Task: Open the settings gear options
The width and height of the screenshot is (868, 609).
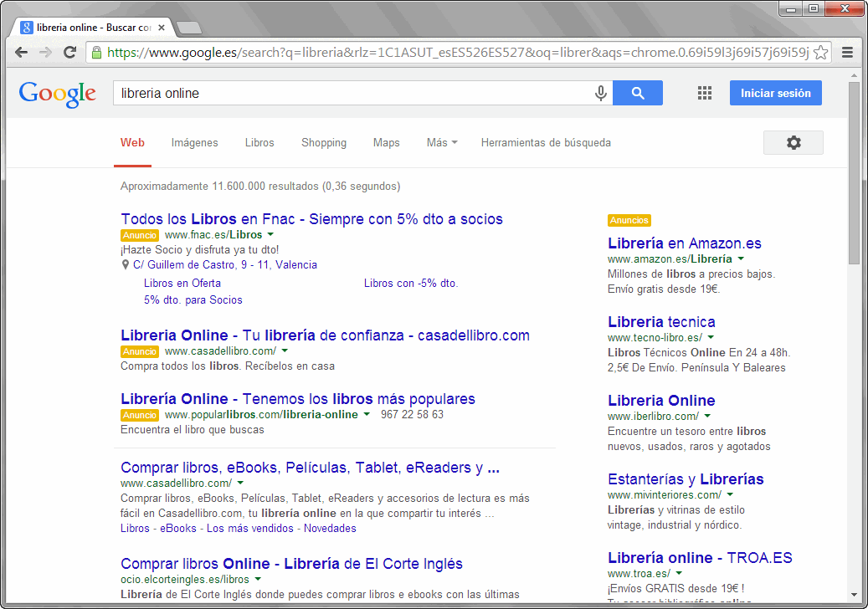Action: 793,143
